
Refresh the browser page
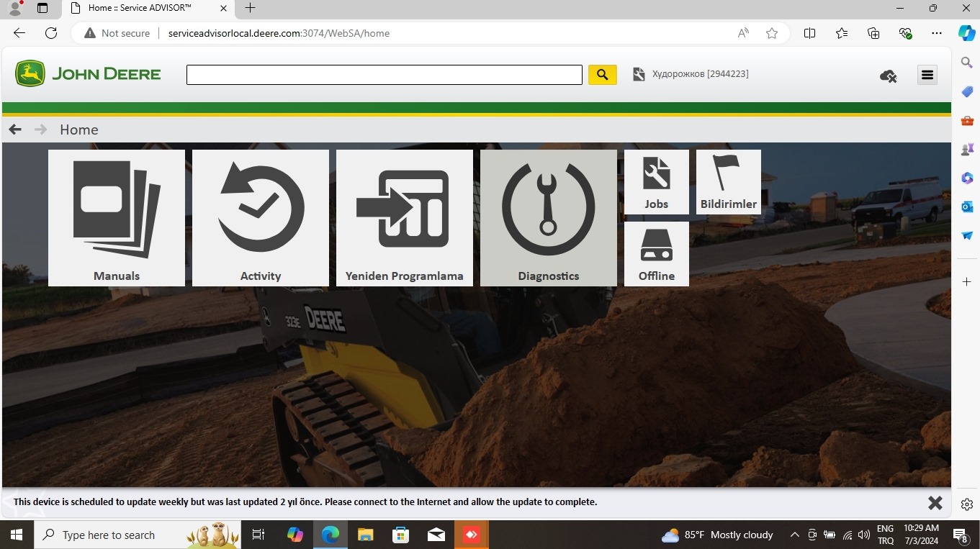coord(51,33)
